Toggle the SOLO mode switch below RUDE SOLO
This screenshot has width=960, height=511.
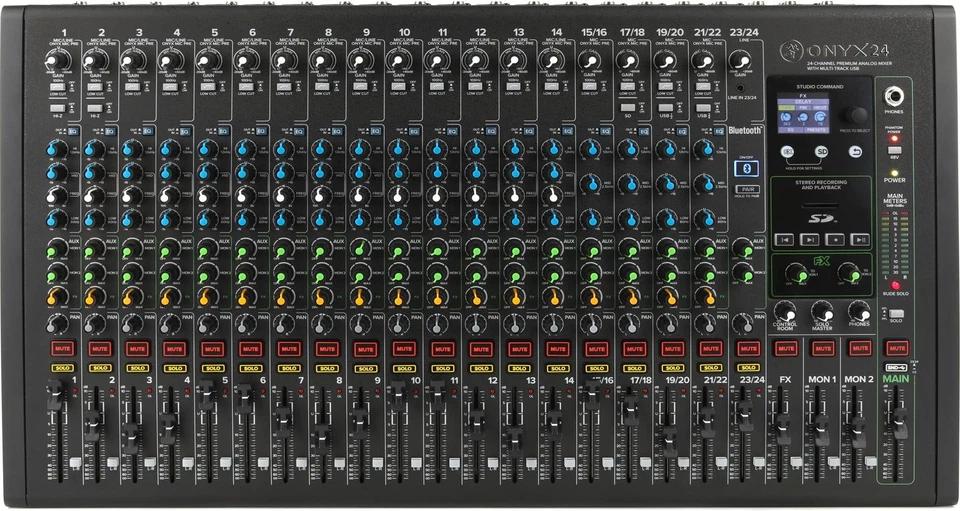click(x=896, y=313)
